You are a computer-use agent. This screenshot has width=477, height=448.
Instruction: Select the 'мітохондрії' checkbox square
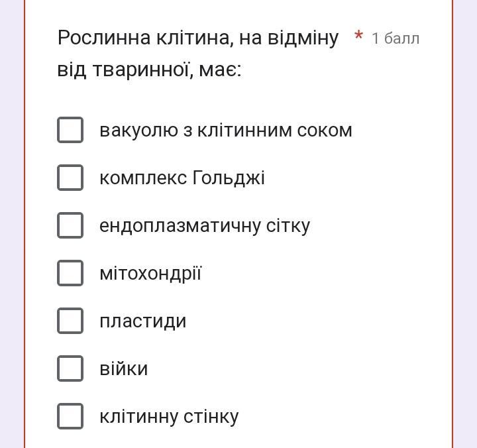(x=70, y=273)
